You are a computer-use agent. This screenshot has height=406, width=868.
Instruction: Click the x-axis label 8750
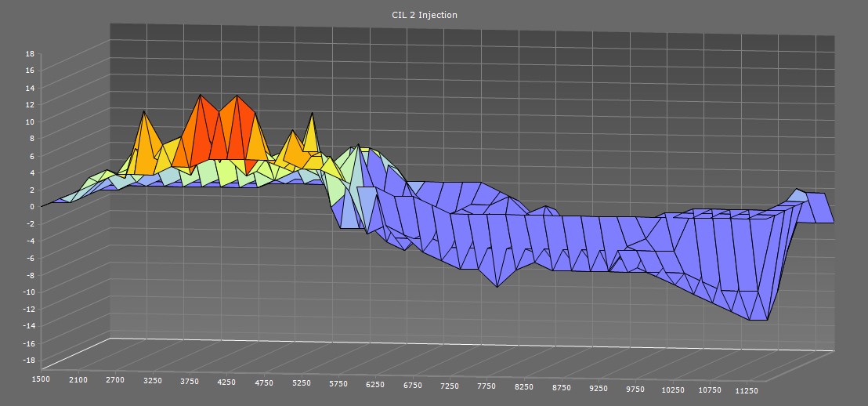tap(561, 387)
